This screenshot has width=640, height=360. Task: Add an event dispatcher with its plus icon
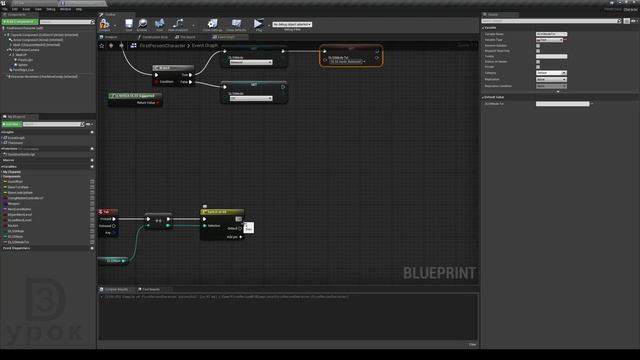[92, 248]
